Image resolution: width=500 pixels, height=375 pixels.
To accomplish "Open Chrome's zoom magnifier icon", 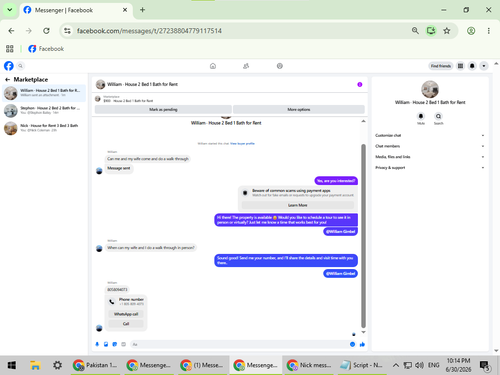I will pyautogui.click(x=415, y=31).
